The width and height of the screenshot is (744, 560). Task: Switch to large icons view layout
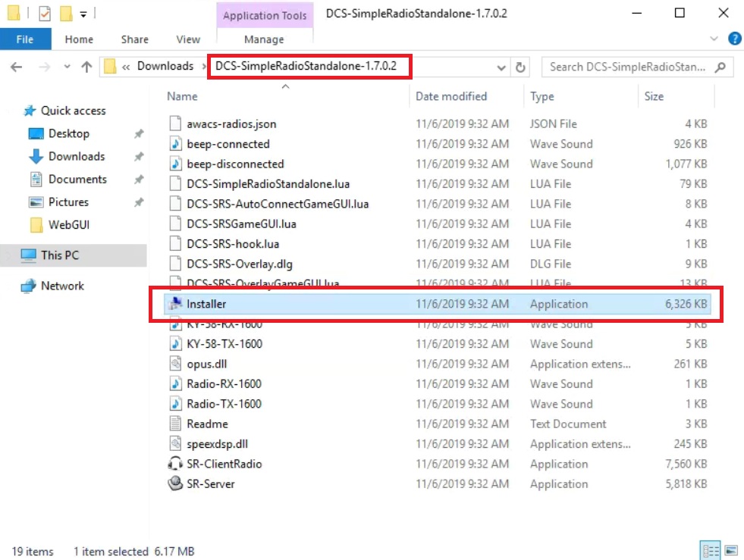[731, 551]
